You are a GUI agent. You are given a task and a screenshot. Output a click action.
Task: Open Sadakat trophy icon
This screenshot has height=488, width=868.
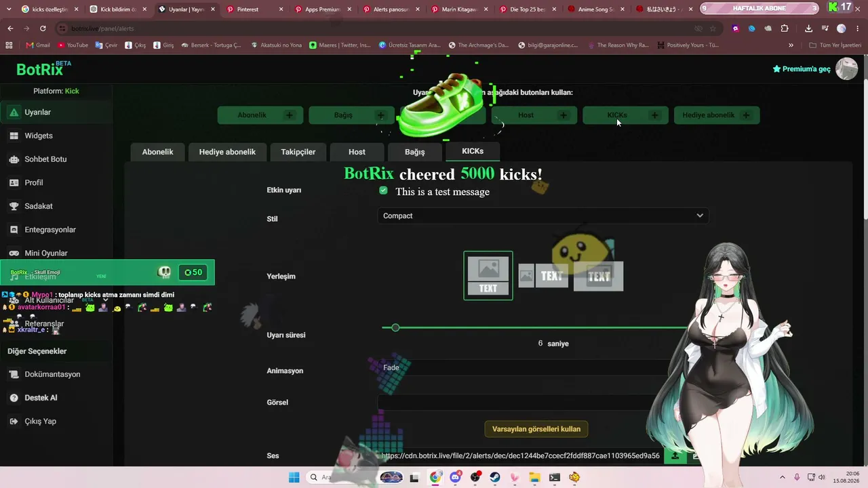pyautogui.click(x=14, y=206)
